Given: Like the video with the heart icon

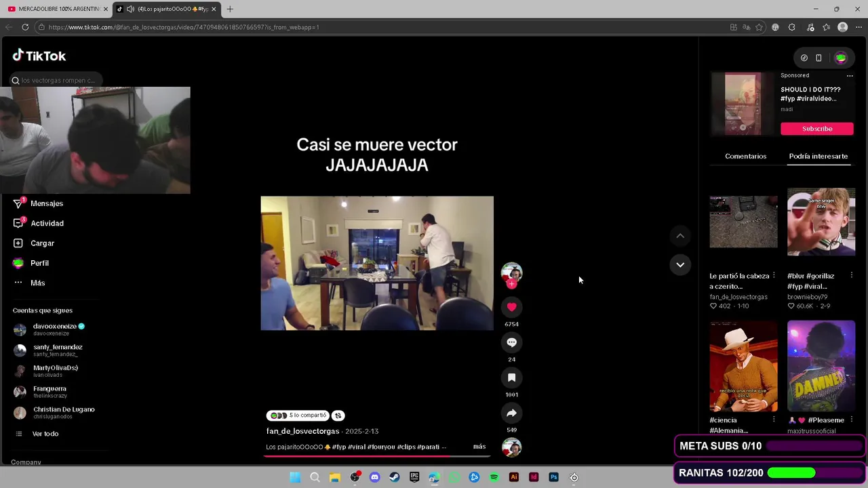Looking at the screenshot, I should click(x=511, y=307).
